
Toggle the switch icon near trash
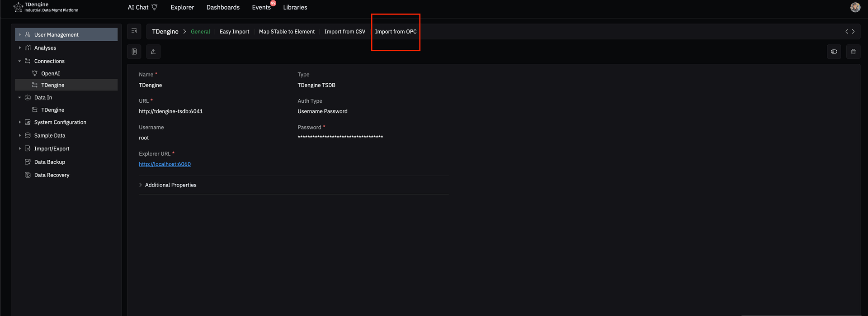coord(834,52)
